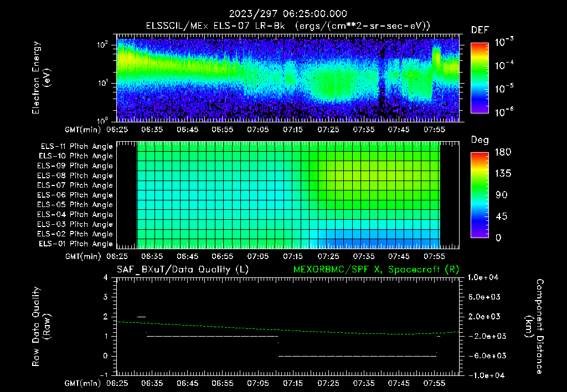Viewport: 567px width, 392px height.
Task: Click the -1 tick on data quality axis
Action: click(104, 375)
